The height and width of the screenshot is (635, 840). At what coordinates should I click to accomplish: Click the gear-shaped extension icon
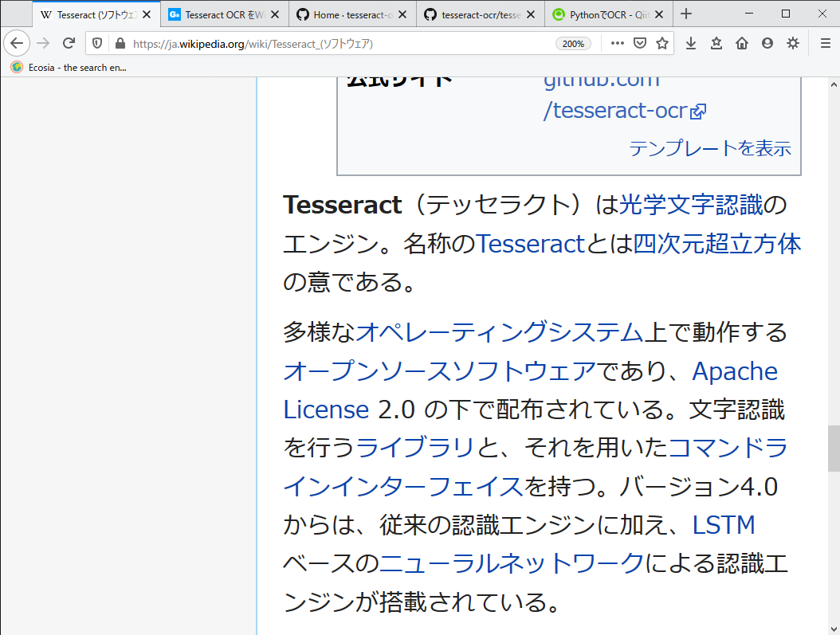[x=792, y=43]
